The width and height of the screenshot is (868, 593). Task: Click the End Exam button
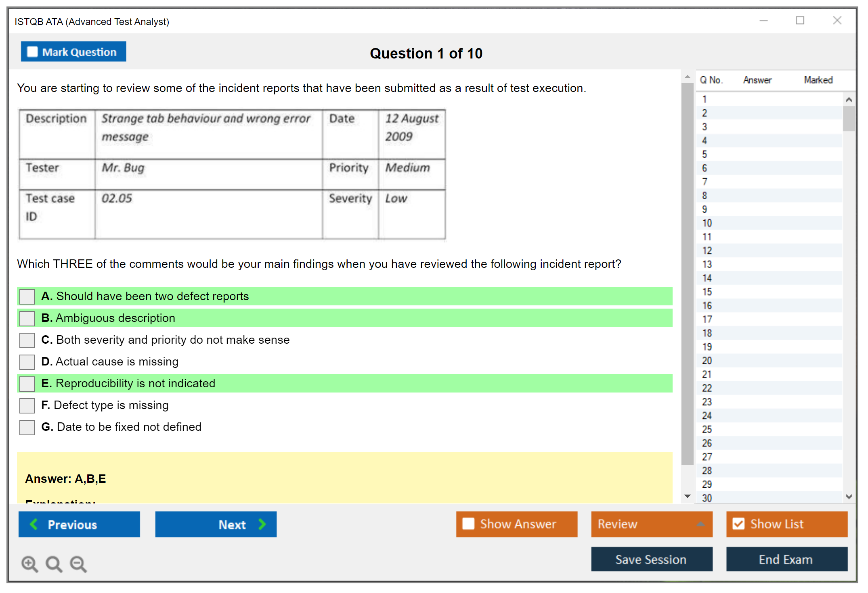(x=786, y=559)
